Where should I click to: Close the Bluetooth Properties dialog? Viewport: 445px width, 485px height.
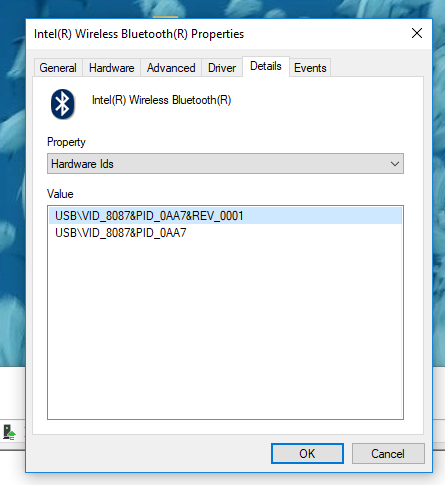pyautogui.click(x=417, y=33)
